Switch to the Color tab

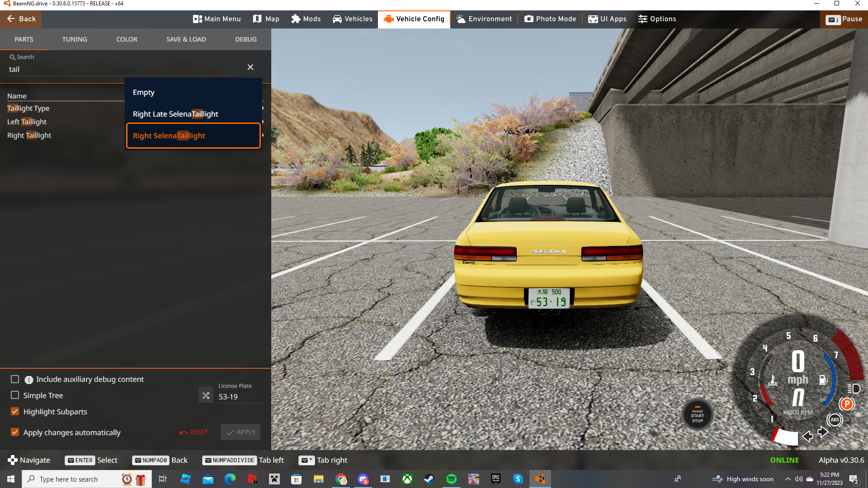[x=127, y=39]
